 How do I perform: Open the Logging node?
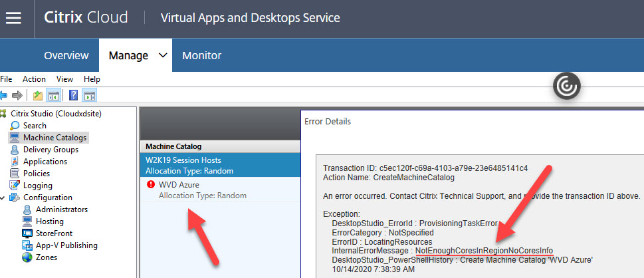(38, 185)
